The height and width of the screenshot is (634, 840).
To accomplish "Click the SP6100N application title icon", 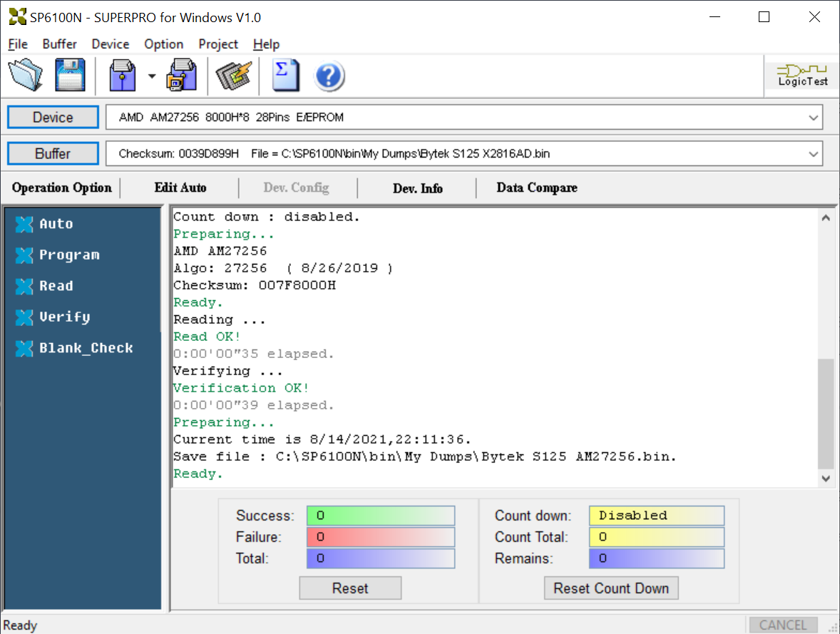I will pos(17,17).
